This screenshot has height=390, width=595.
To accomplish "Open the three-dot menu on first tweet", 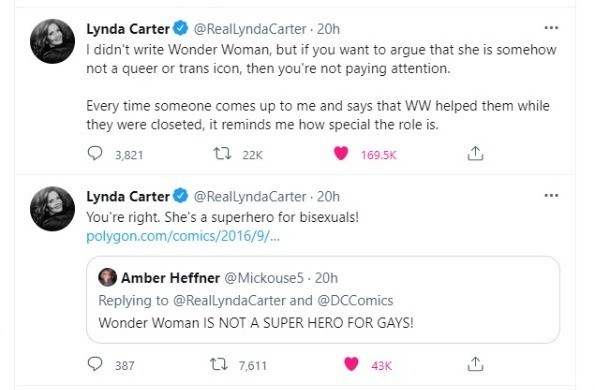I will pos(551,28).
